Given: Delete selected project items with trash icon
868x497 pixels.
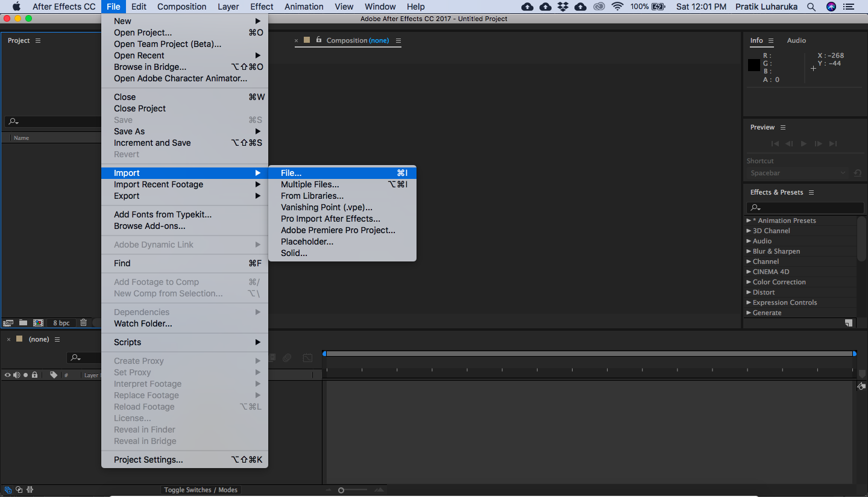Looking at the screenshot, I should pos(84,323).
